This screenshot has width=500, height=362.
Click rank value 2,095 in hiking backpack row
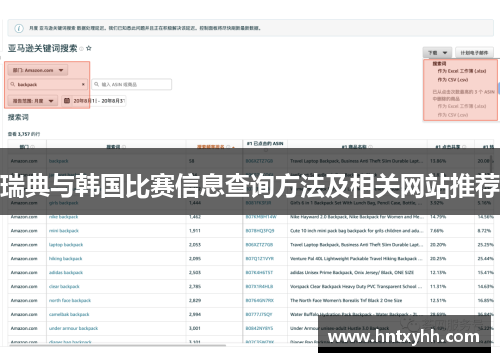(195, 259)
